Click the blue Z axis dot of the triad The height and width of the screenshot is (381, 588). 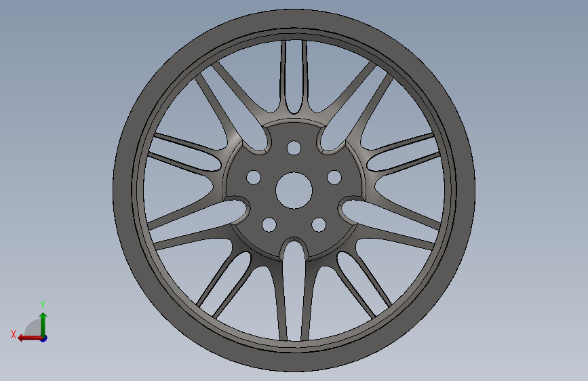point(44,338)
